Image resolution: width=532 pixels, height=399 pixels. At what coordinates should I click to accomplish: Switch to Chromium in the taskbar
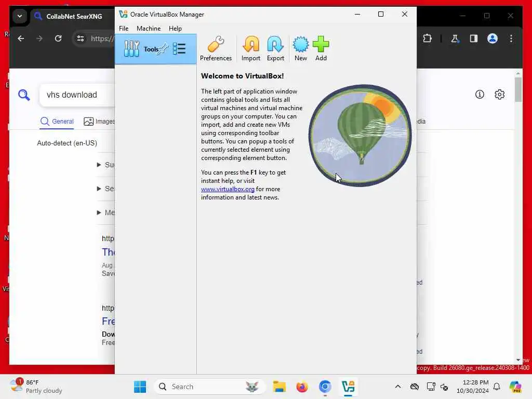[325, 387]
